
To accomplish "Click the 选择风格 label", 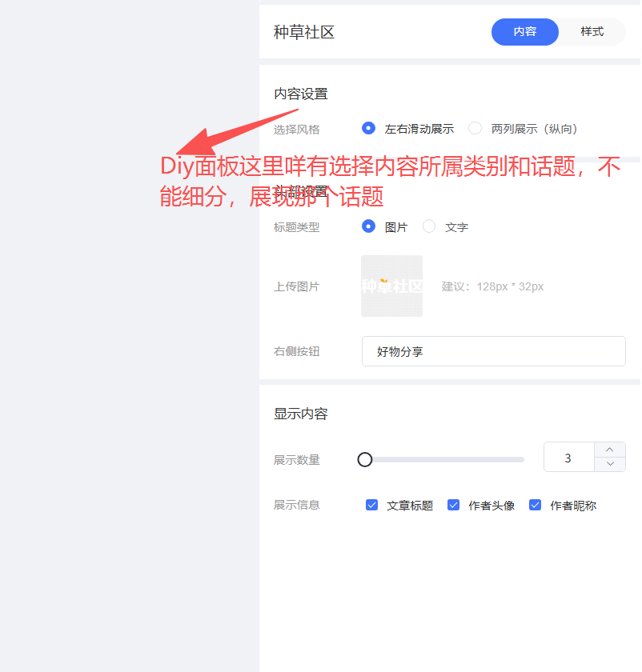I will (297, 130).
